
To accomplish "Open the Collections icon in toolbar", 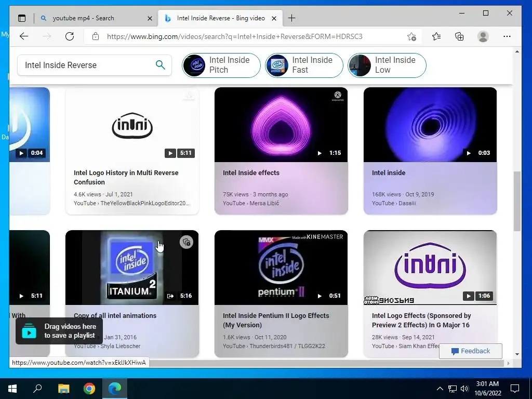I will [459, 36].
